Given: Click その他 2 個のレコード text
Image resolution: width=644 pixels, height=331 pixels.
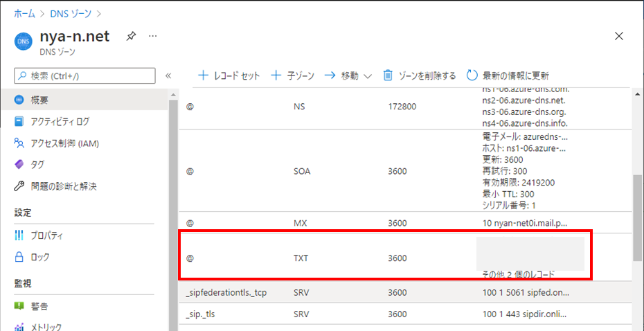Looking at the screenshot, I should pyautogui.click(x=517, y=274).
